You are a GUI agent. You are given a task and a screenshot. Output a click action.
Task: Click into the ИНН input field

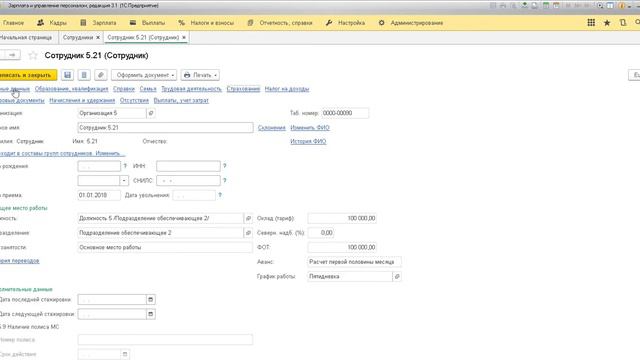point(188,166)
